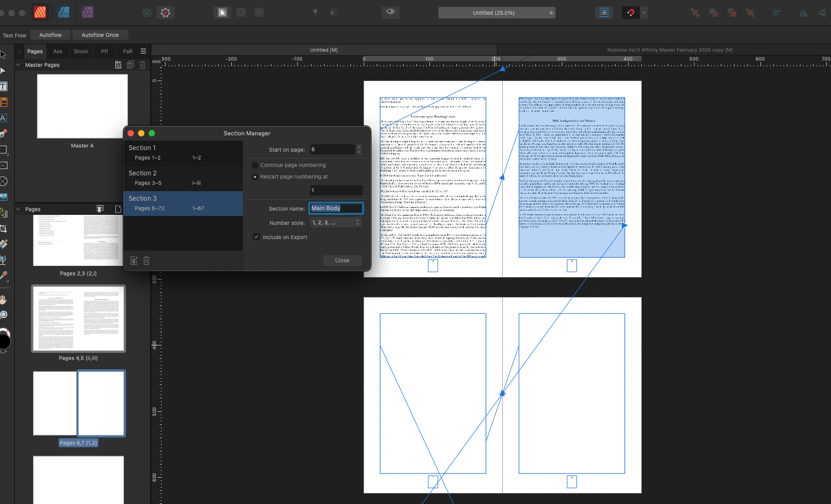
Task: Collapse the Master Pages section
Action: pyautogui.click(x=18, y=65)
